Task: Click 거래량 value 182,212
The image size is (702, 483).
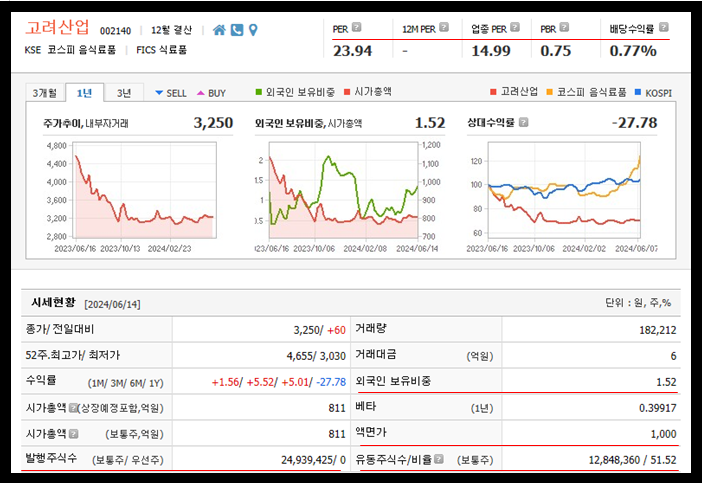Action: 658,330
